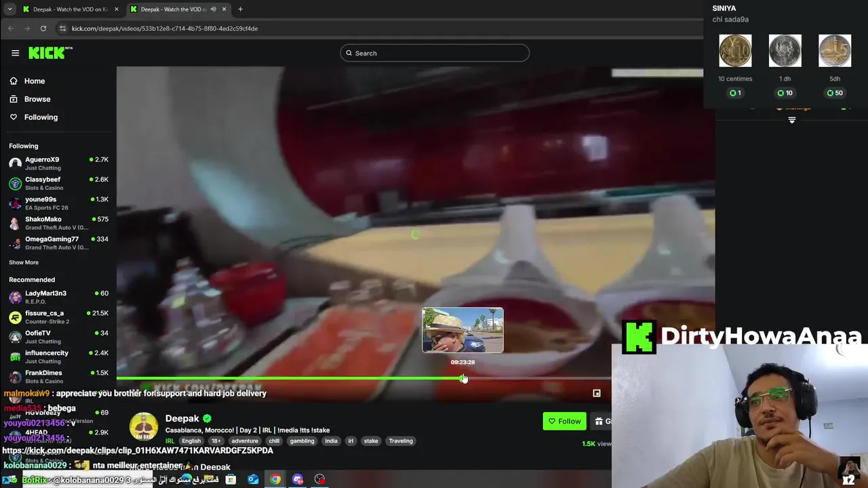Toggle mini-player / theater mode icon

pos(597,393)
